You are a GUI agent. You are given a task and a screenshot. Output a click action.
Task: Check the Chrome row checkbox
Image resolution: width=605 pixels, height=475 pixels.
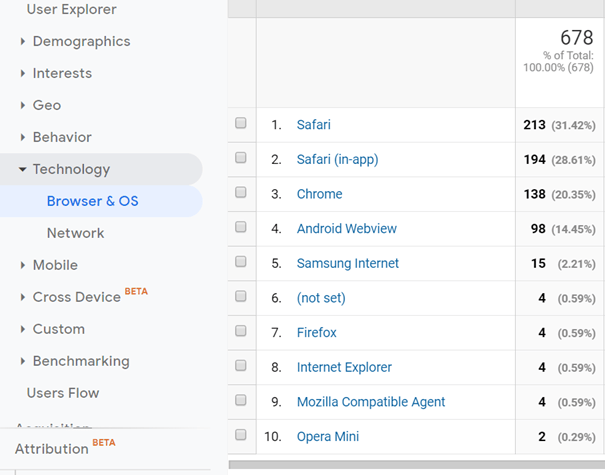241,192
